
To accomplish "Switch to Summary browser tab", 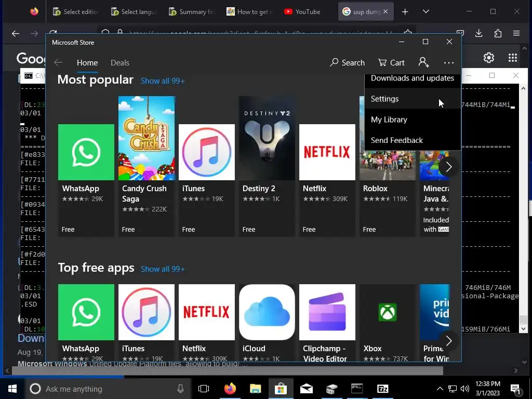I will point(192,12).
